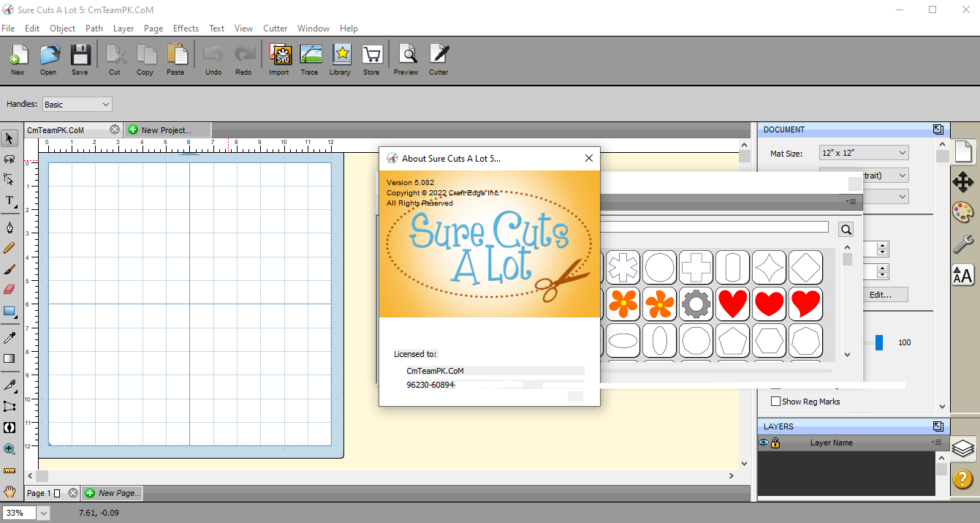980x523 pixels.
Task: Expand the Layers panel pop-out button
Action: (938, 426)
